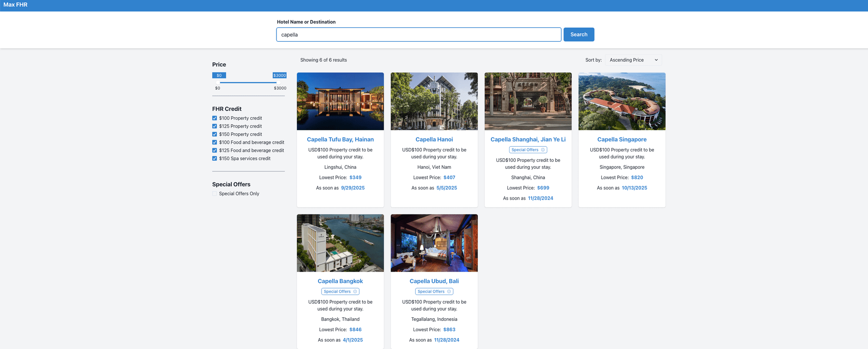Open the Sort by Ascending Price dropdown
This screenshot has width=868, height=349.
[633, 60]
